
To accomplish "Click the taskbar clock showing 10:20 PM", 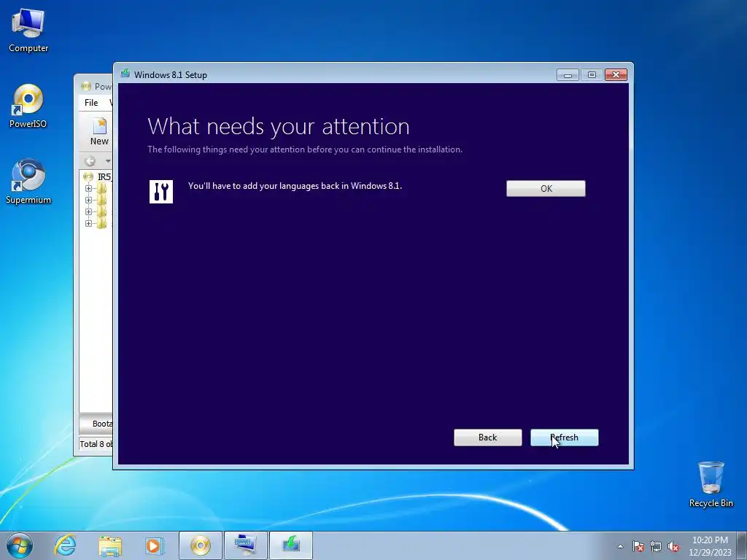I will (710, 546).
